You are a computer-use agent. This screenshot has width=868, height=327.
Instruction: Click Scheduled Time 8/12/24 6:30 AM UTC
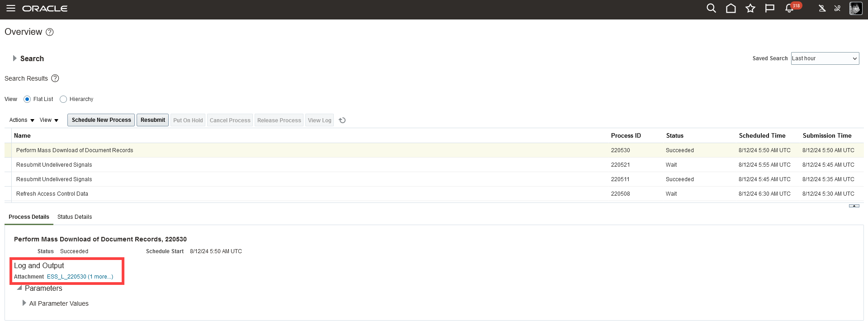click(764, 194)
